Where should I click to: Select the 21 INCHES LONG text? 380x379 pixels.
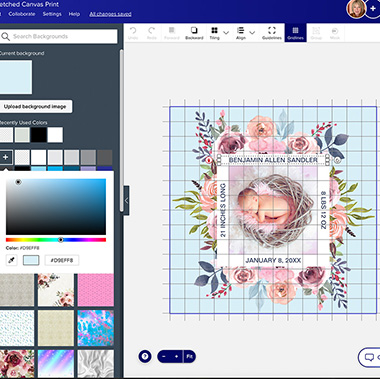223,210
